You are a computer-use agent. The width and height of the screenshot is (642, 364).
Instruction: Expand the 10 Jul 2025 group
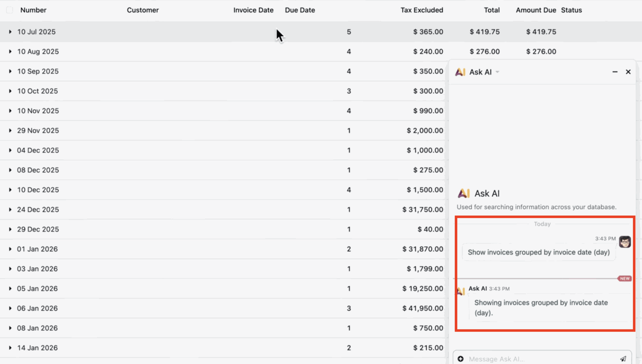coord(10,32)
